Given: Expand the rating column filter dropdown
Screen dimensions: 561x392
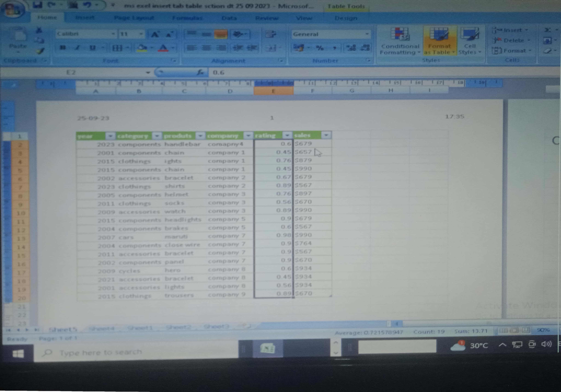Looking at the screenshot, I should click(x=287, y=135).
